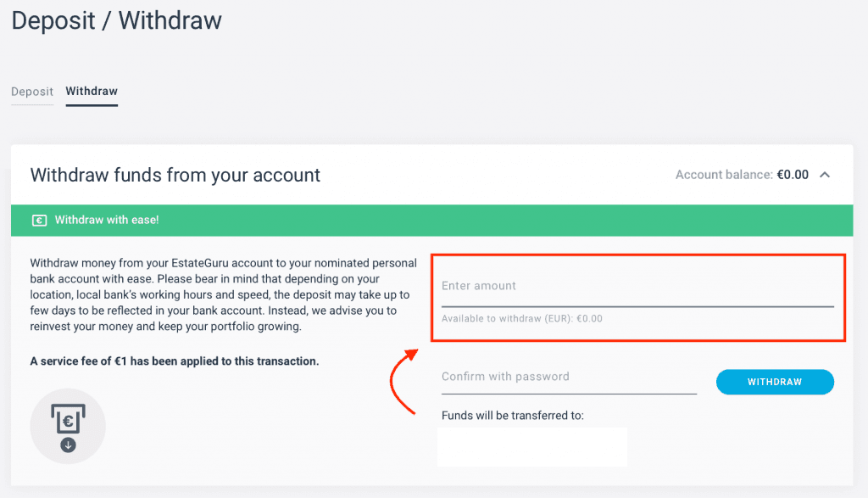868x498 pixels.
Task: Click the €0.00 account balance value
Action: (793, 175)
